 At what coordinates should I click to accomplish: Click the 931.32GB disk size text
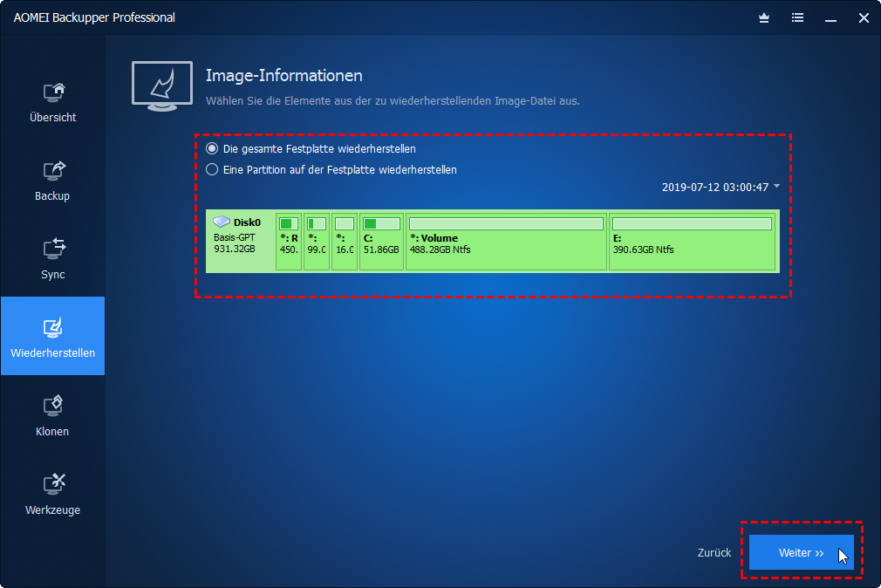point(235,249)
